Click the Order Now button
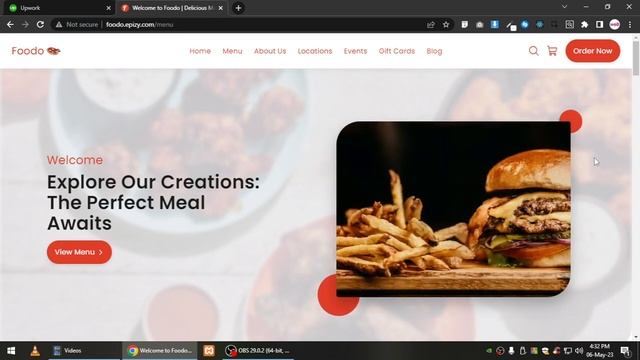The image size is (640, 360). [x=593, y=51]
